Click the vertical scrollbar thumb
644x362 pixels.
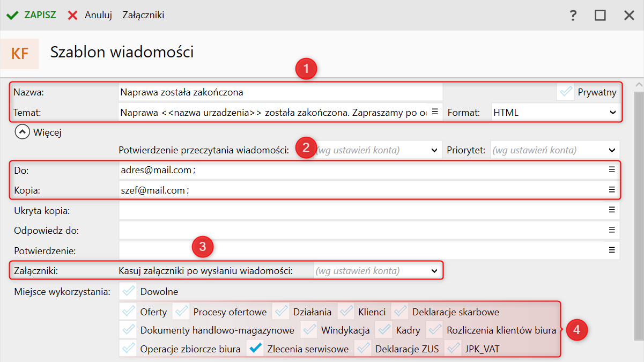(x=639, y=215)
